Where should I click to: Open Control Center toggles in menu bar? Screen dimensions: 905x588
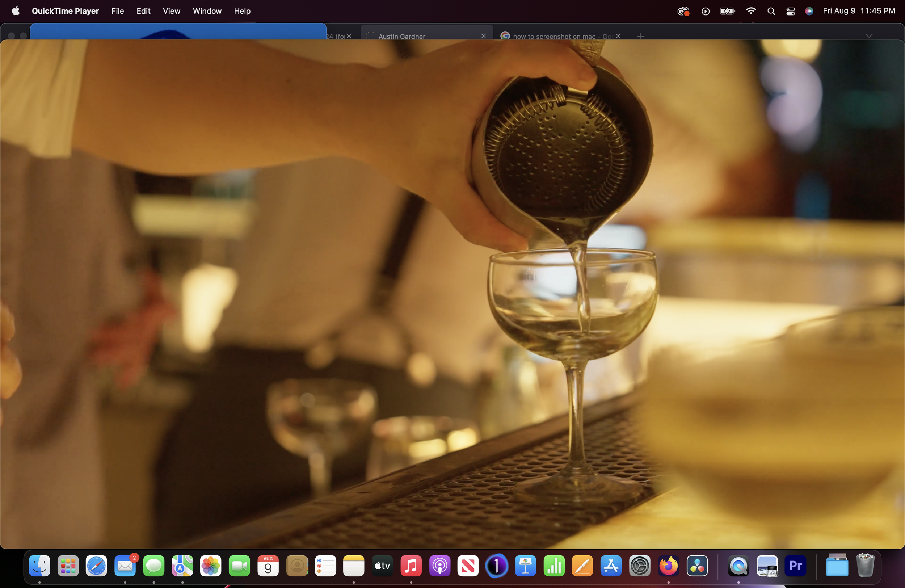791,11
